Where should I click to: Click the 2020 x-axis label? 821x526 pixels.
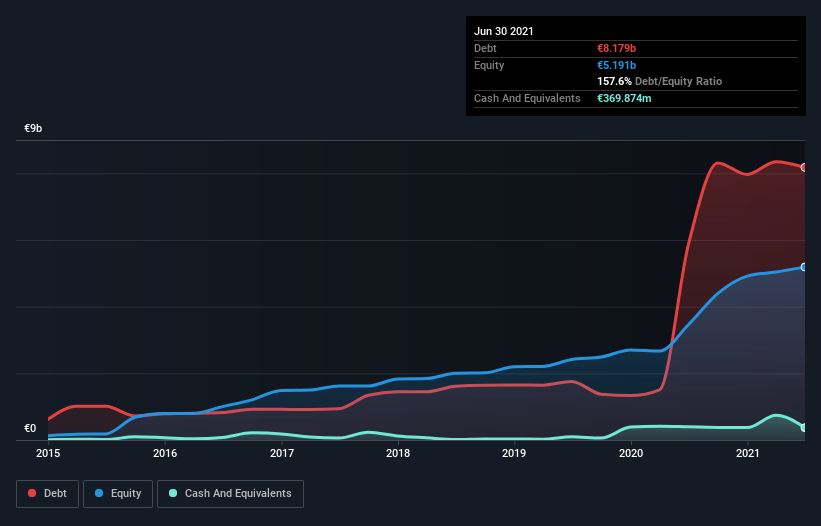tap(631, 453)
